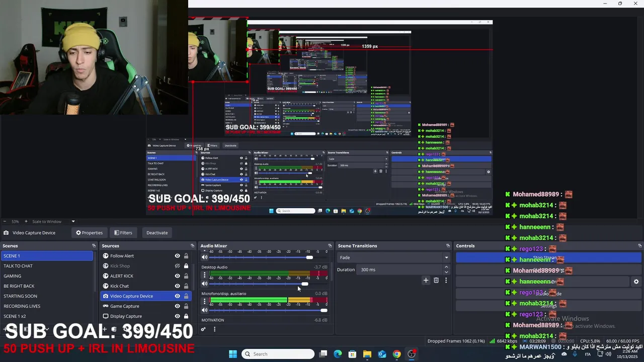Switch to the BE RIGHT BACK scene
644x362 pixels.
[47, 286]
